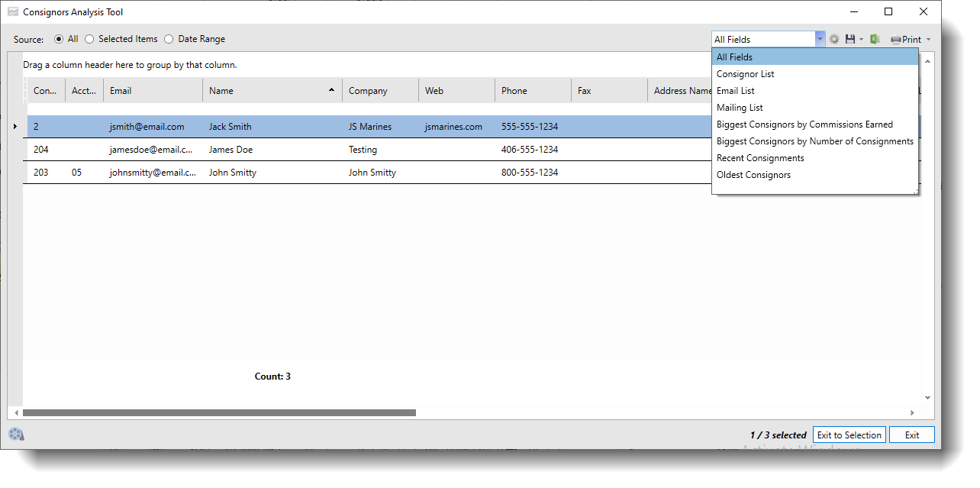Click the jamesdoe@email.c... cell
This screenshot has height=488, width=980.
pos(153,150)
